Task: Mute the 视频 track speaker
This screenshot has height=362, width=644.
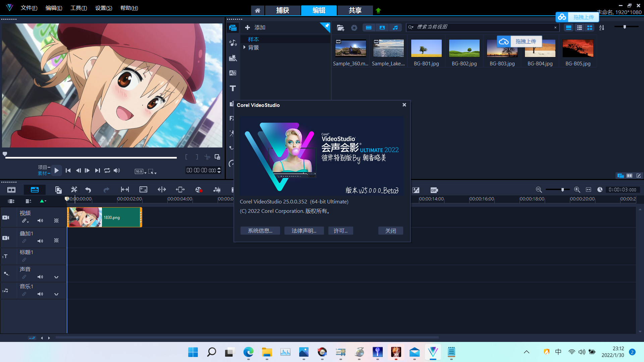Action: point(40,221)
